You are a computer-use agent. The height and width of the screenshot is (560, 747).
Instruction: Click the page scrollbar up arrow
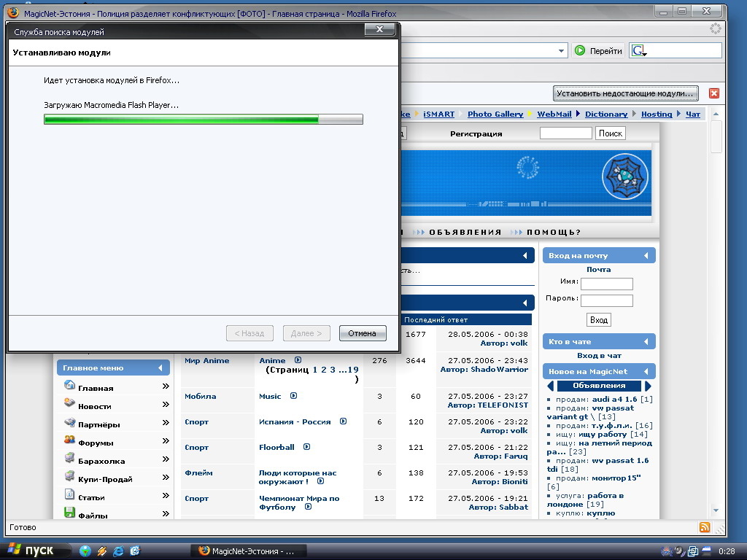coord(716,114)
